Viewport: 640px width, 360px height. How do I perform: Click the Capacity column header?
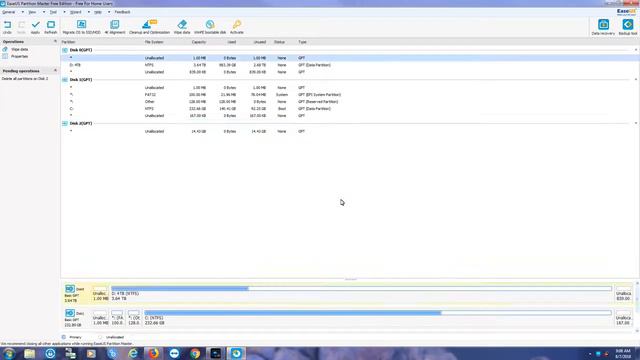199,42
